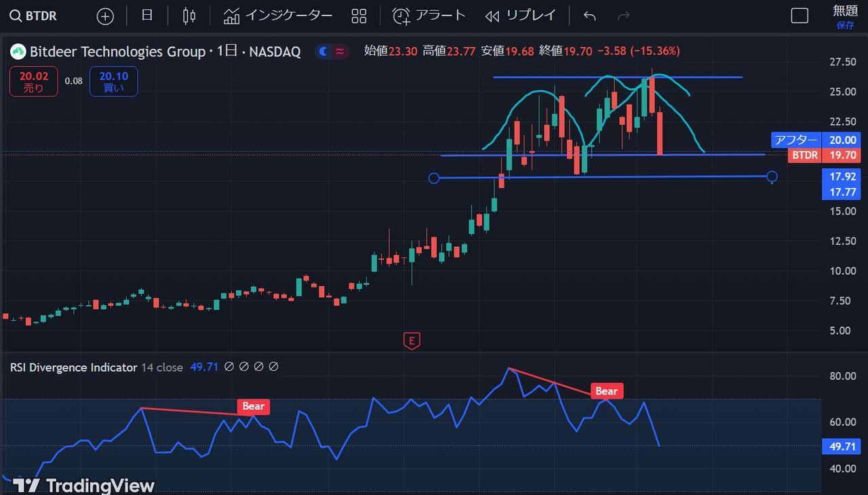Open the daily (日) timeframe dropdown
868x495 pixels.
point(147,16)
